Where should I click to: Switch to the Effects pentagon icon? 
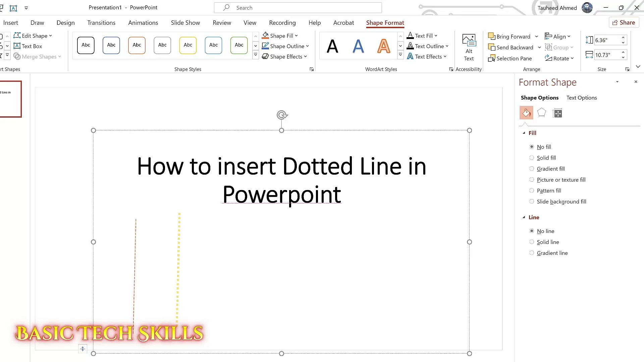[541, 113]
